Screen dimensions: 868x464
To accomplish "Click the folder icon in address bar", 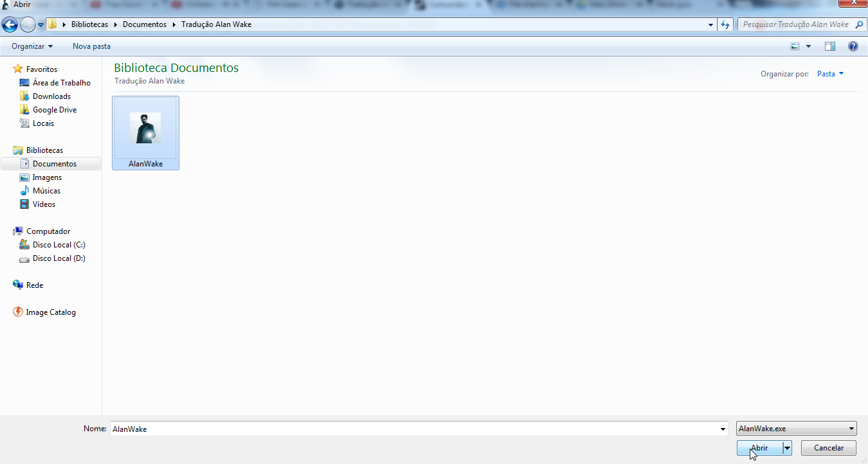I will [x=53, y=24].
